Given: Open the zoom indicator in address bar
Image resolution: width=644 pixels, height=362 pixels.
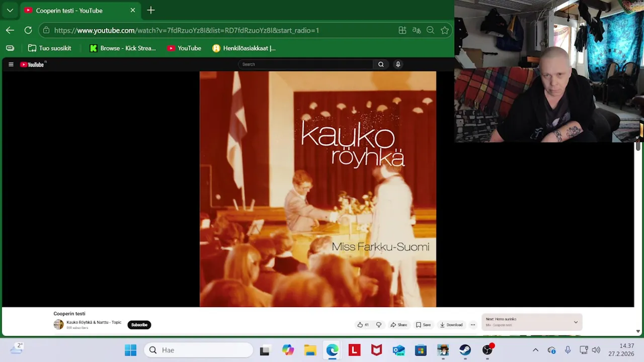Looking at the screenshot, I should pyautogui.click(x=430, y=30).
